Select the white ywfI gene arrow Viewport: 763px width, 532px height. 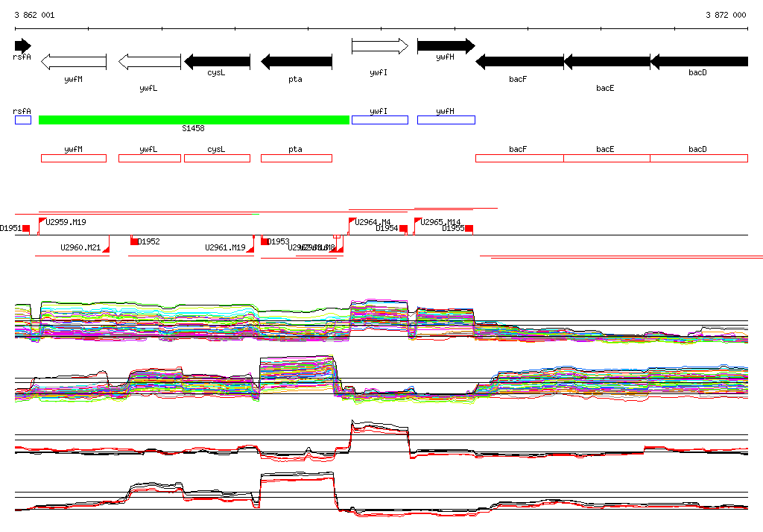pyautogui.click(x=379, y=46)
